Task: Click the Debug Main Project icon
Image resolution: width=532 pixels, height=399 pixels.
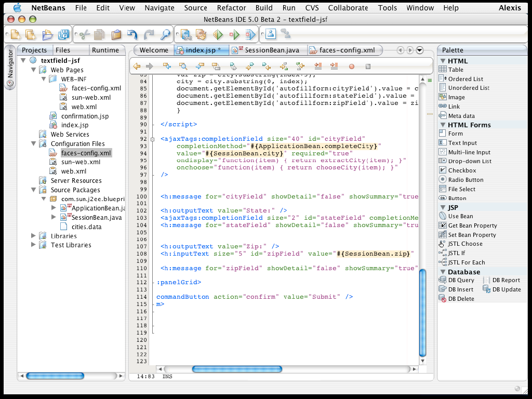Action: pyautogui.click(x=234, y=34)
